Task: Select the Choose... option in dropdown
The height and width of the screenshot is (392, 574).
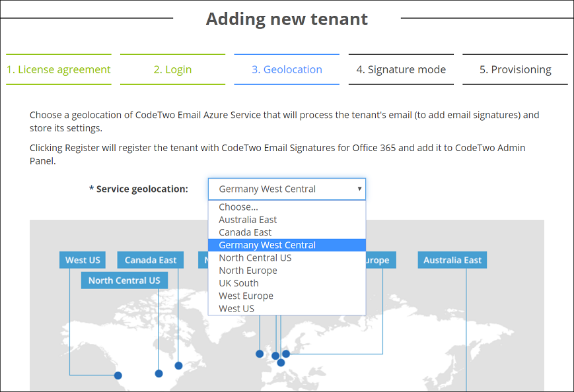Action: [x=287, y=207]
